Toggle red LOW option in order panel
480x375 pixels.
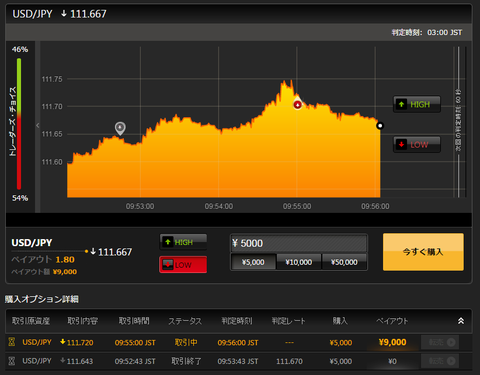pyautogui.click(x=183, y=265)
